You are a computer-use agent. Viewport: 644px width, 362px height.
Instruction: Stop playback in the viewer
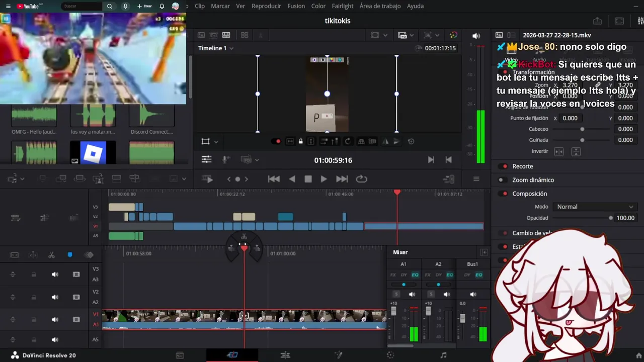point(308,179)
